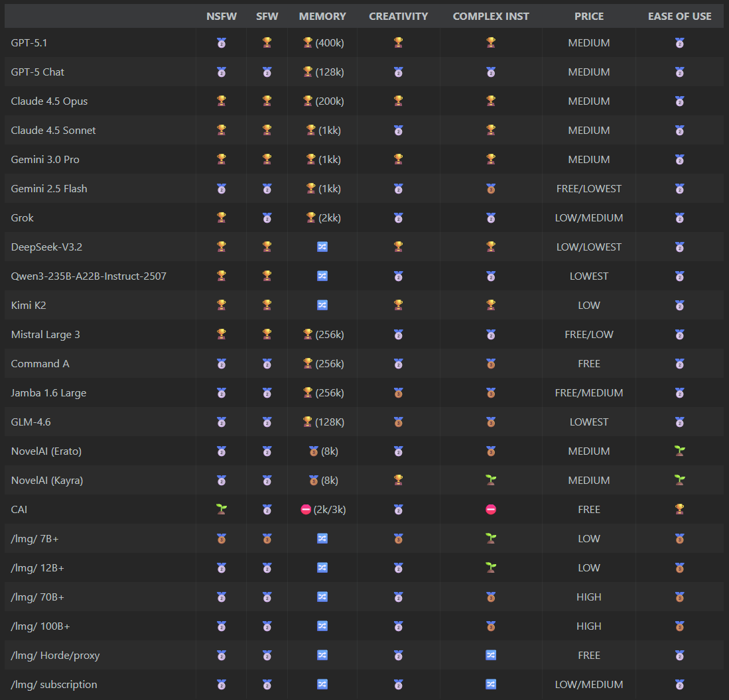Image resolution: width=729 pixels, height=700 pixels.
Task: Click the trophy in NovelAI (Kayra)'s Creativity cell
Action: (x=398, y=480)
